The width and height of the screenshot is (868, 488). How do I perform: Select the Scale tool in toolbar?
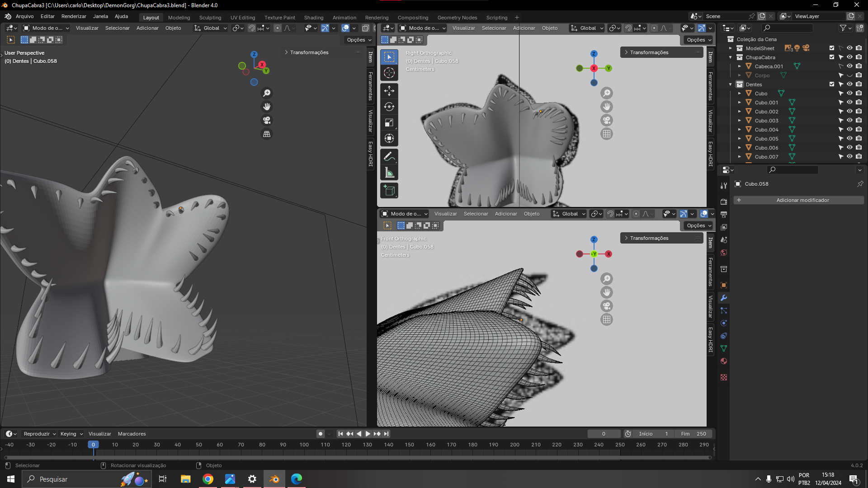(x=389, y=122)
